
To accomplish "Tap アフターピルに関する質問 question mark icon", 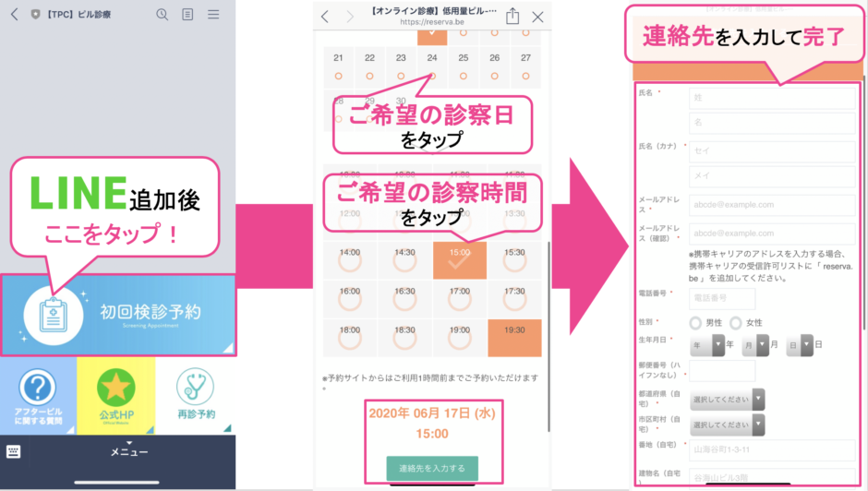I will (38, 389).
